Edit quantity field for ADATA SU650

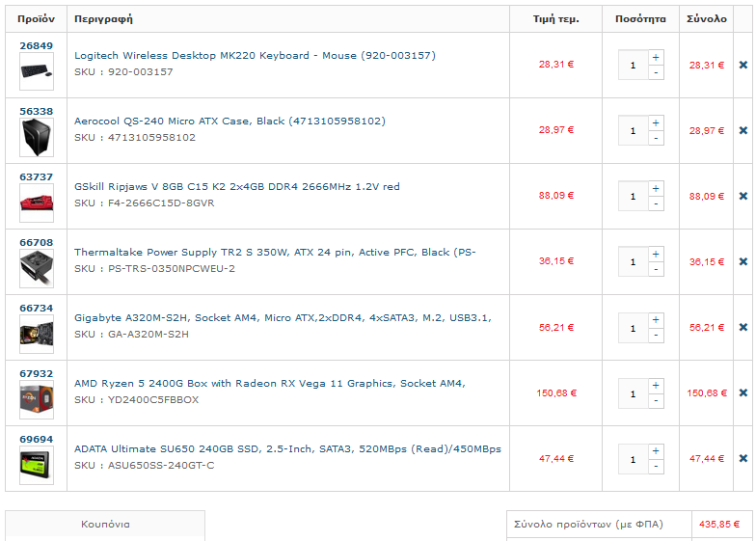tap(633, 459)
